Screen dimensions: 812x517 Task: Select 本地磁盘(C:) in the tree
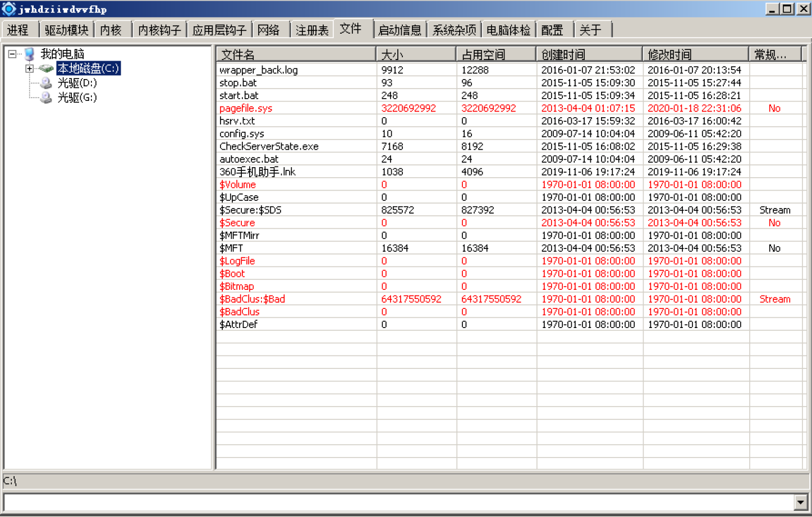click(89, 68)
